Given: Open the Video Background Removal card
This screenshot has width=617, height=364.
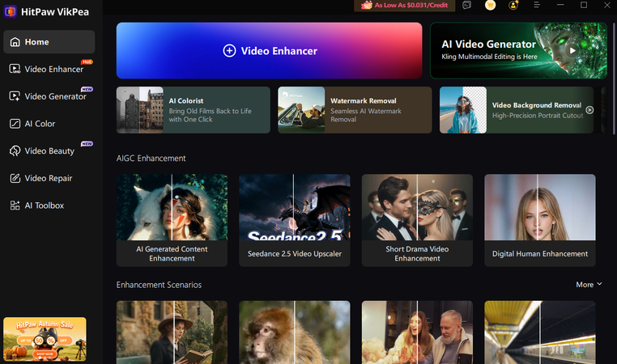Looking at the screenshot, I should click(517, 110).
